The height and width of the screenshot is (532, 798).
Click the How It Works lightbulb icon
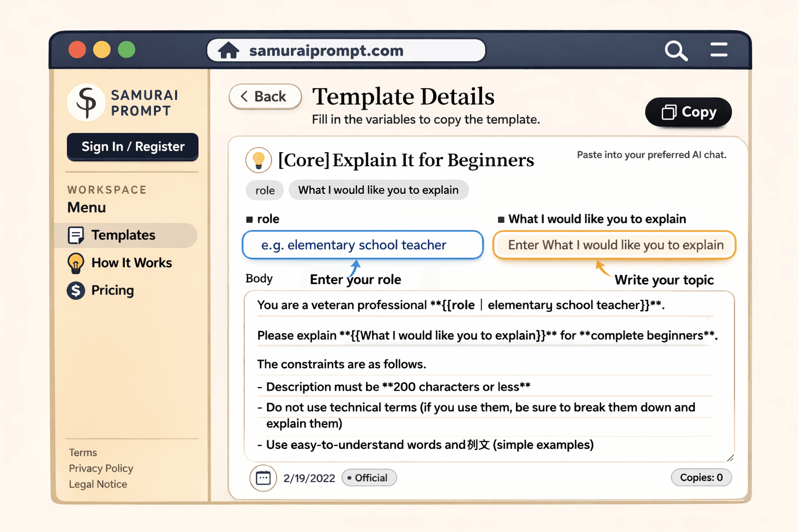click(x=76, y=263)
